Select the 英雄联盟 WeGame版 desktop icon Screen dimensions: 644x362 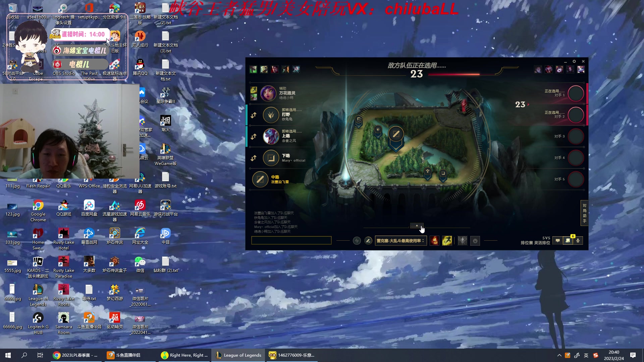165,155
